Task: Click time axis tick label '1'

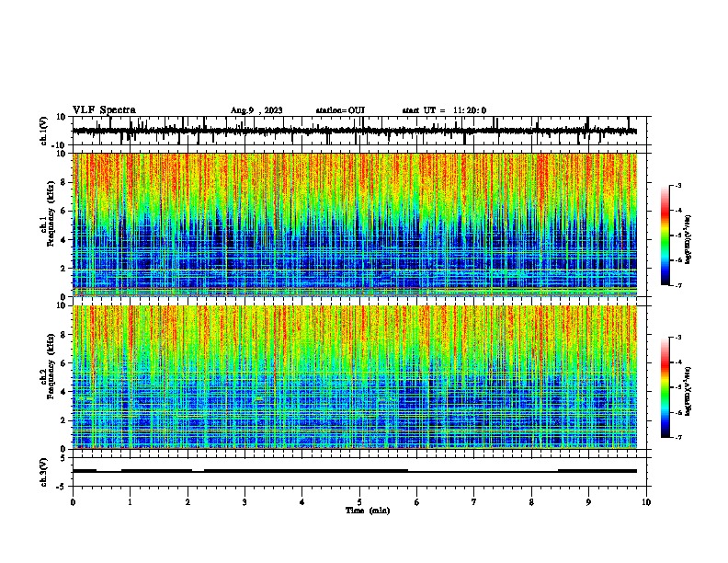Action: point(130,502)
